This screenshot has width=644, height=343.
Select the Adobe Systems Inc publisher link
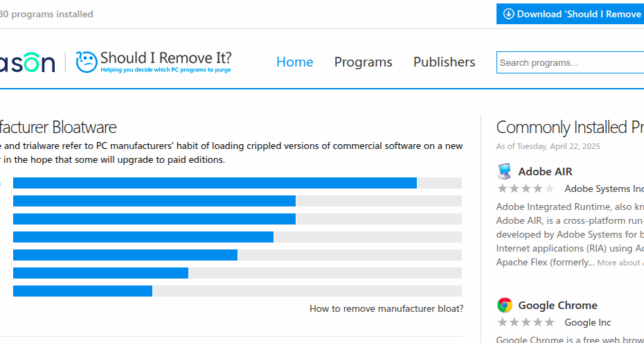tap(604, 188)
